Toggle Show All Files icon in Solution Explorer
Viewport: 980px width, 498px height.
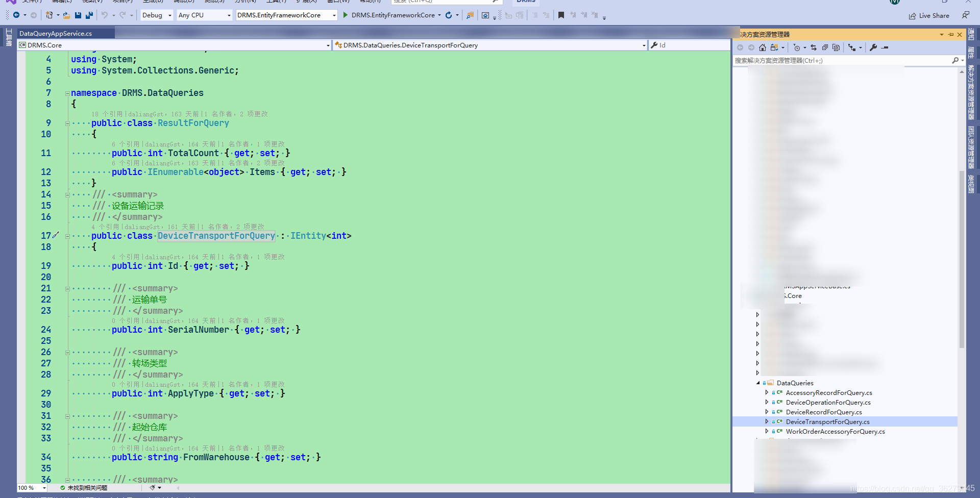click(836, 47)
